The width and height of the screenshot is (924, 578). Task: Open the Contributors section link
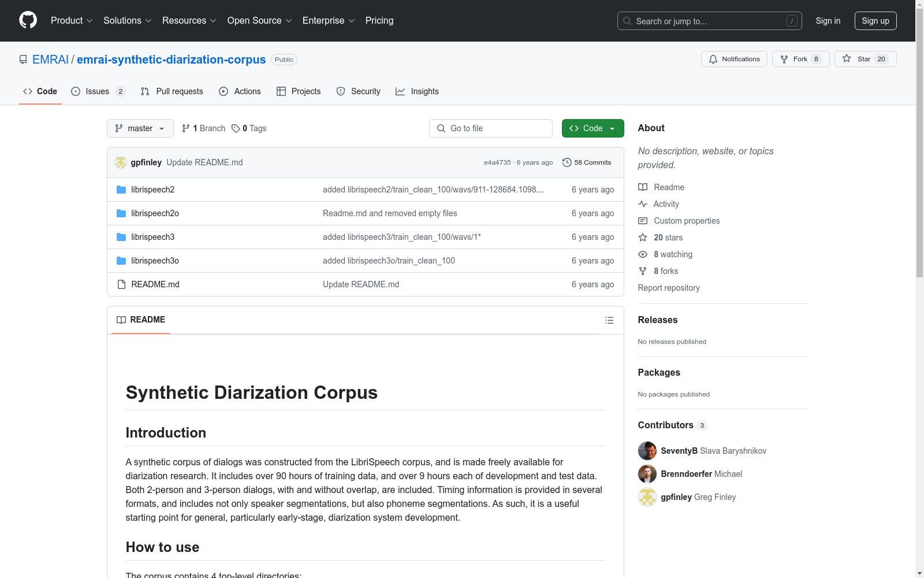[672, 425]
